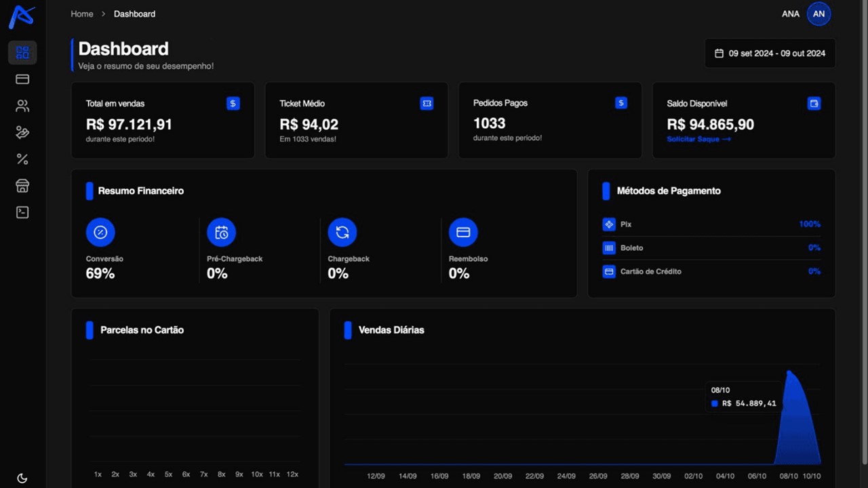Viewport: 868px width, 488px height.
Task: Click the 1x label on Parcelas chart
Action: pyautogui.click(x=98, y=474)
